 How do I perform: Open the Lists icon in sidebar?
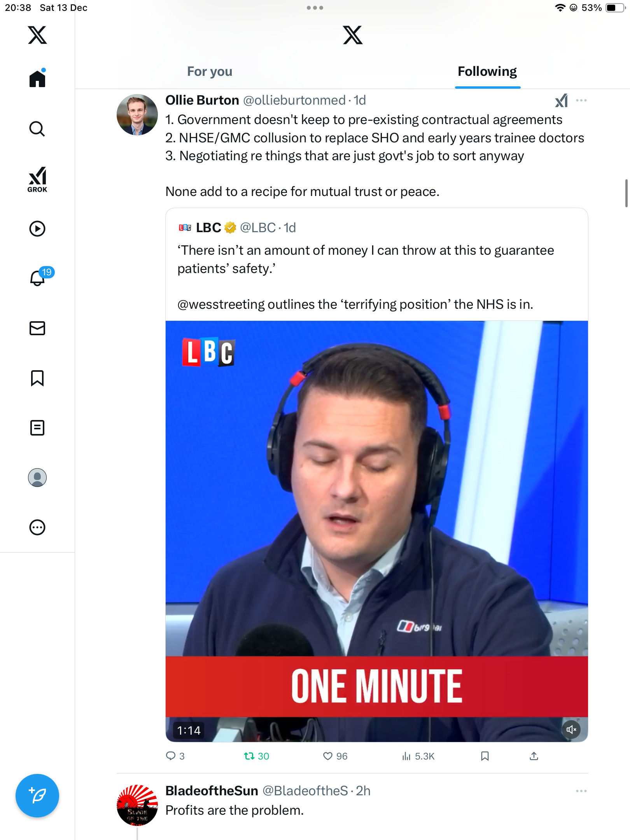(x=37, y=428)
